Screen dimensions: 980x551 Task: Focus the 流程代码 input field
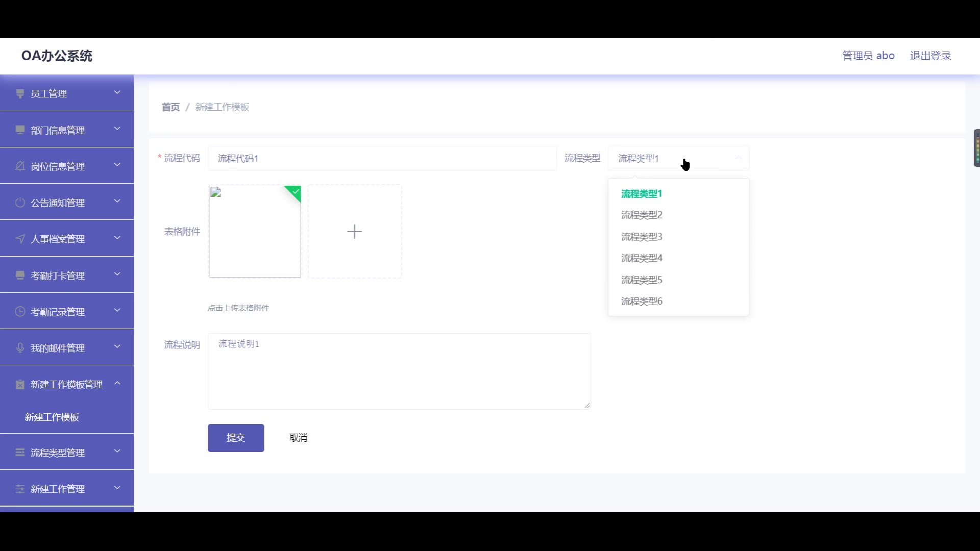tap(382, 158)
